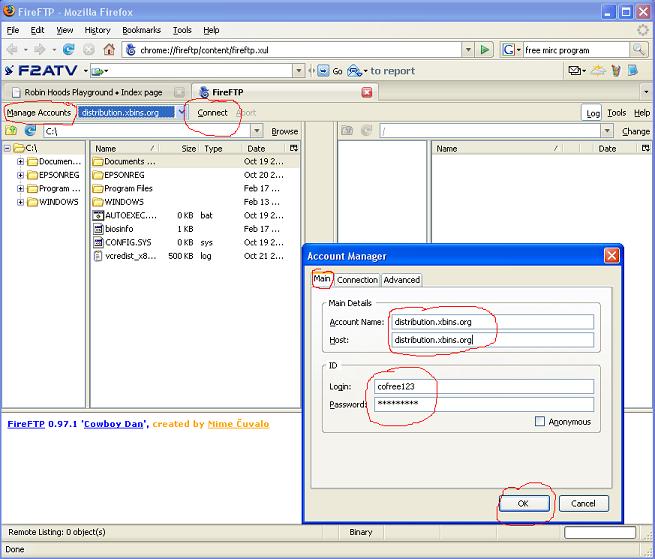Viewport: 655px width, 559px height.
Task: Switch to Advanced tab in Account Manager
Action: [402, 280]
